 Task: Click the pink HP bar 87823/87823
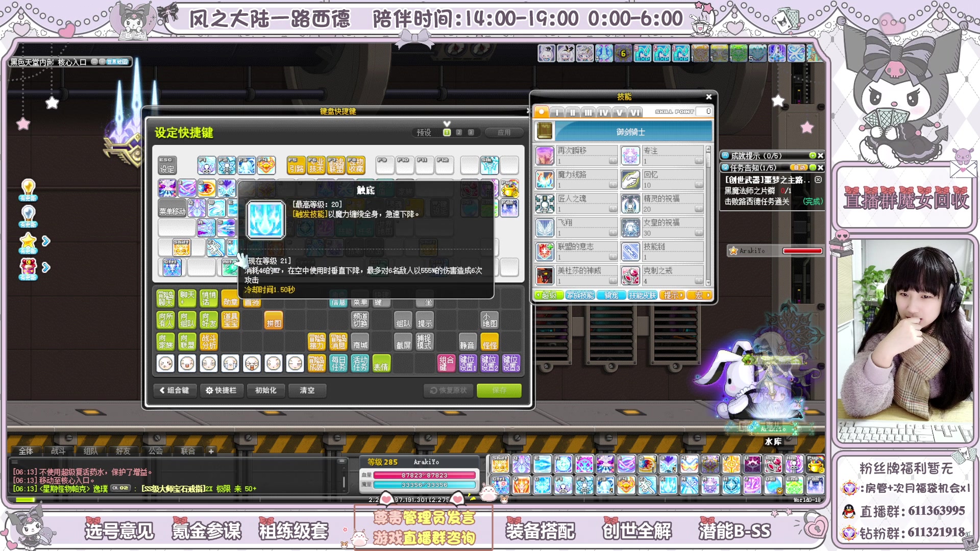click(424, 475)
